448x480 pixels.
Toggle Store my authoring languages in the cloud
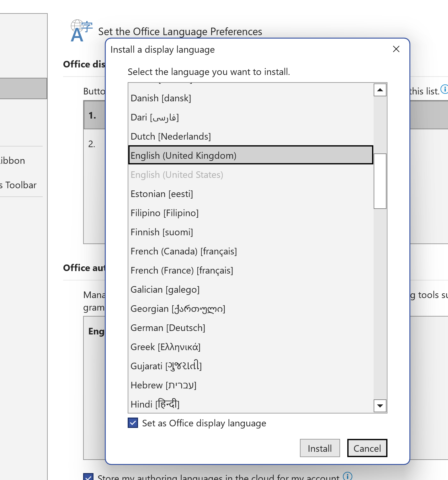(88, 477)
